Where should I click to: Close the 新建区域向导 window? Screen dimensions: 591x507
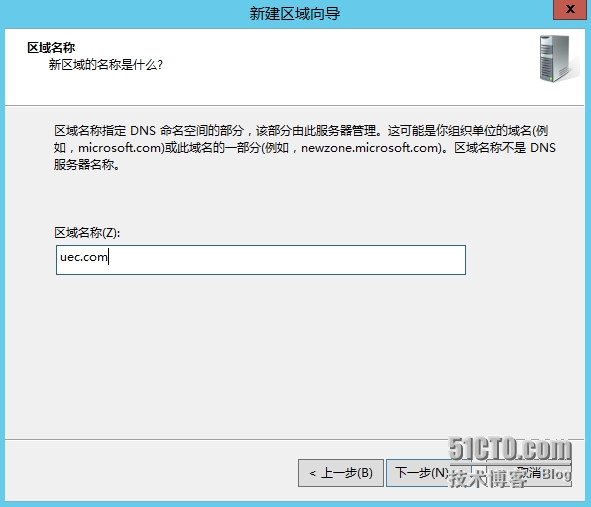coord(570,9)
